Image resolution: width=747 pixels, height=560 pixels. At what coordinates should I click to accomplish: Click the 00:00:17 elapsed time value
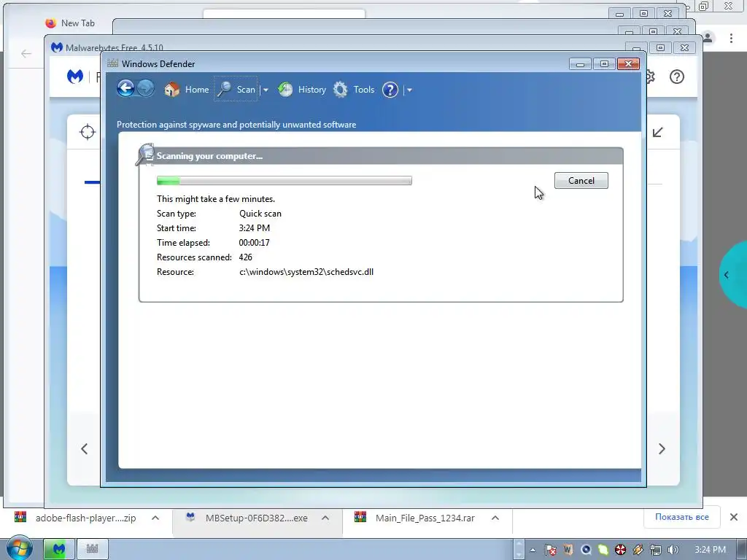[254, 243]
